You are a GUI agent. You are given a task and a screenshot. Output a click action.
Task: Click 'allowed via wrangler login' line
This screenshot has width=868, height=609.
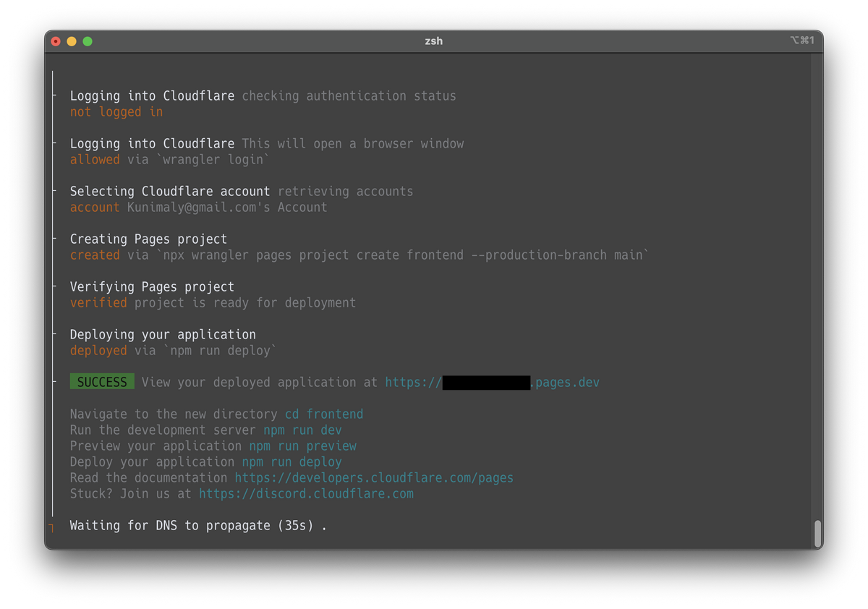click(x=170, y=160)
